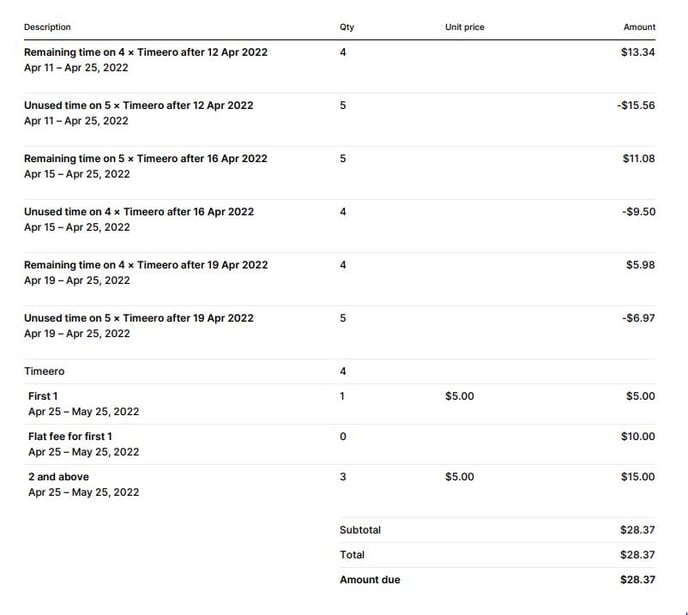Click the Total amount $28.37

[638, 555]
